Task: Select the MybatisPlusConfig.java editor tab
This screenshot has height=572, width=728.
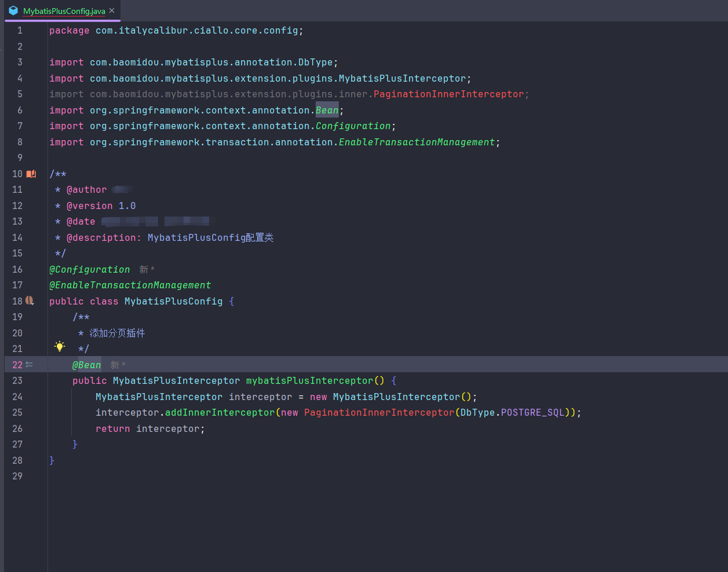Action: (64, 11)
